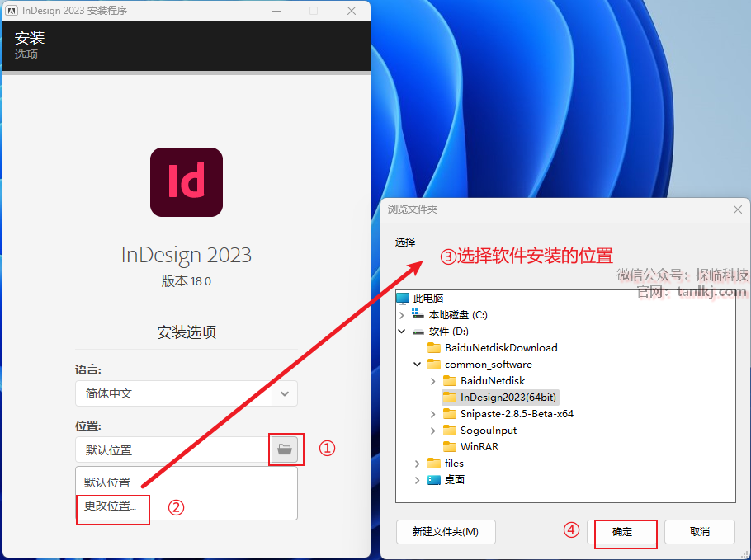Click the 版本 18.0 version text

(x=187, y=281)
